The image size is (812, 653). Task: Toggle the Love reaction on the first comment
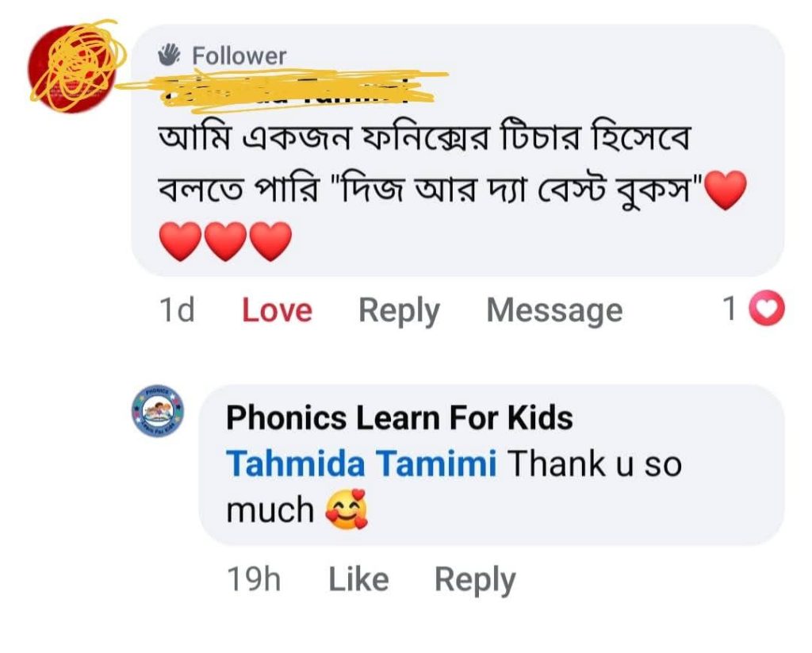[277, 310]
